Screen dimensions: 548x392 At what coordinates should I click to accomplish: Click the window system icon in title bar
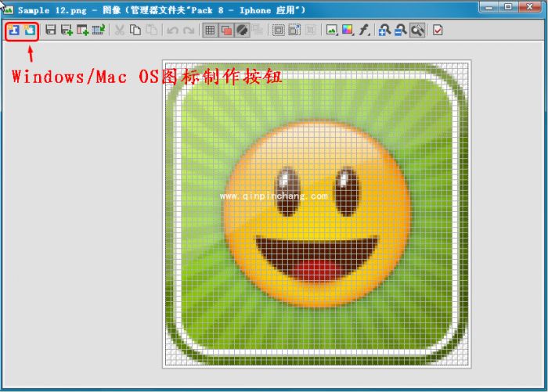(x=8, y=10)
